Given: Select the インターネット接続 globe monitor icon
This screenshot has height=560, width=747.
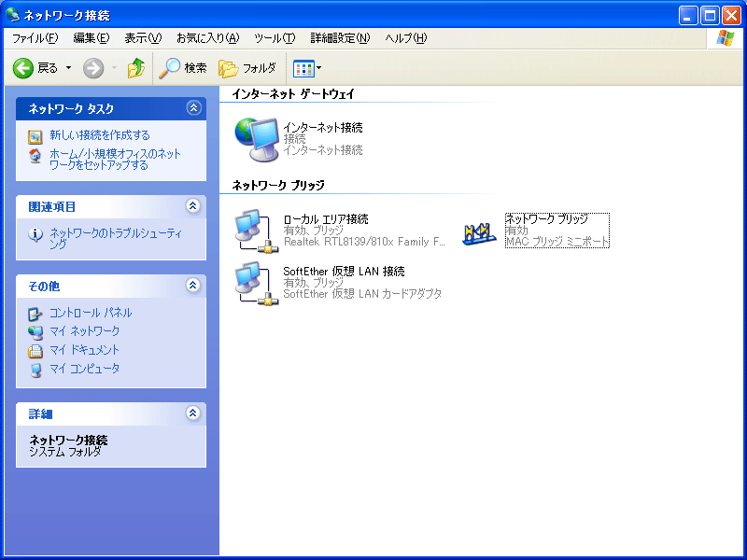Looking at the screenshot, I should tap(256, 139).
